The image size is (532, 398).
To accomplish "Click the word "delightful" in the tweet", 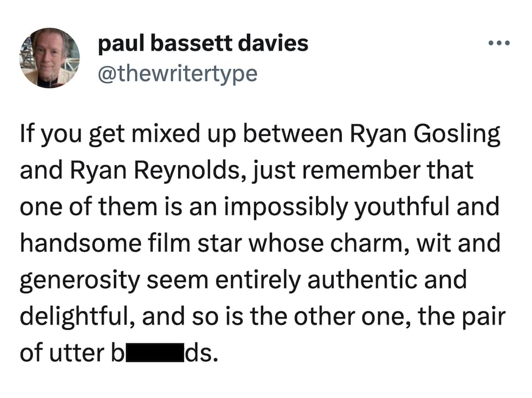I will (x=74, y=317).
